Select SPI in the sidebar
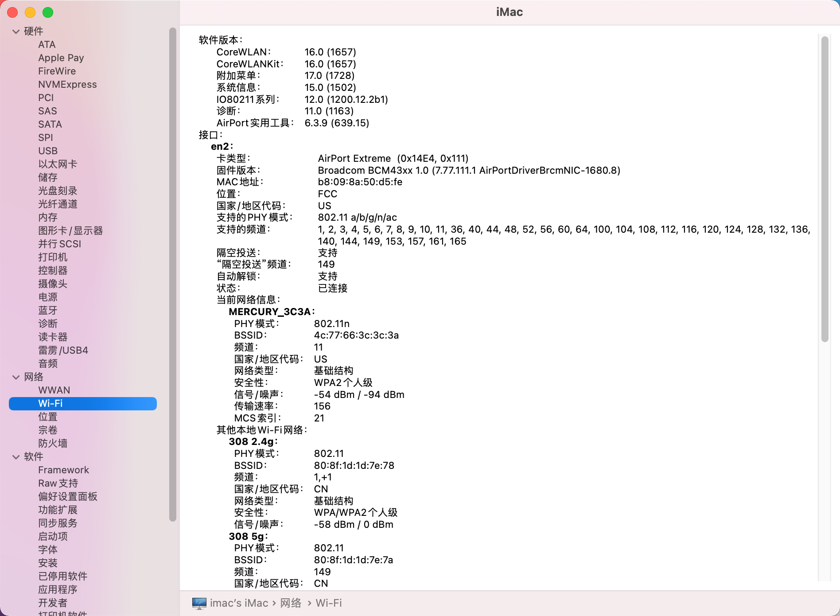 tap(46, 138)
